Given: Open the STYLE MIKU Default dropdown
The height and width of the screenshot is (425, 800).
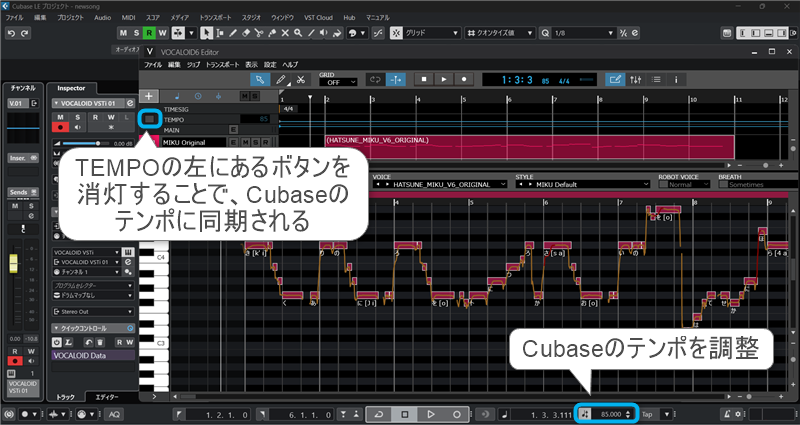Looking at the screenshot, I should 582,184.
